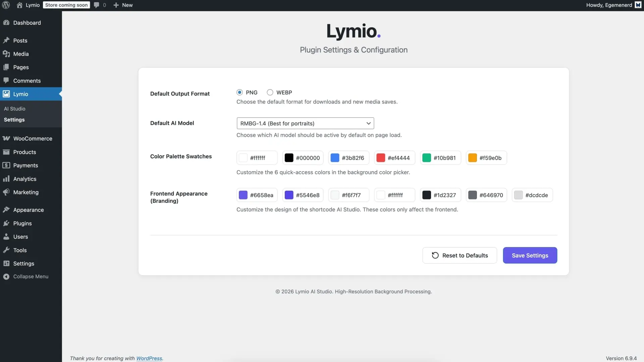Click the WordPress logo icon
Viewport: 644px width, 362px height.
click(6, 5)
